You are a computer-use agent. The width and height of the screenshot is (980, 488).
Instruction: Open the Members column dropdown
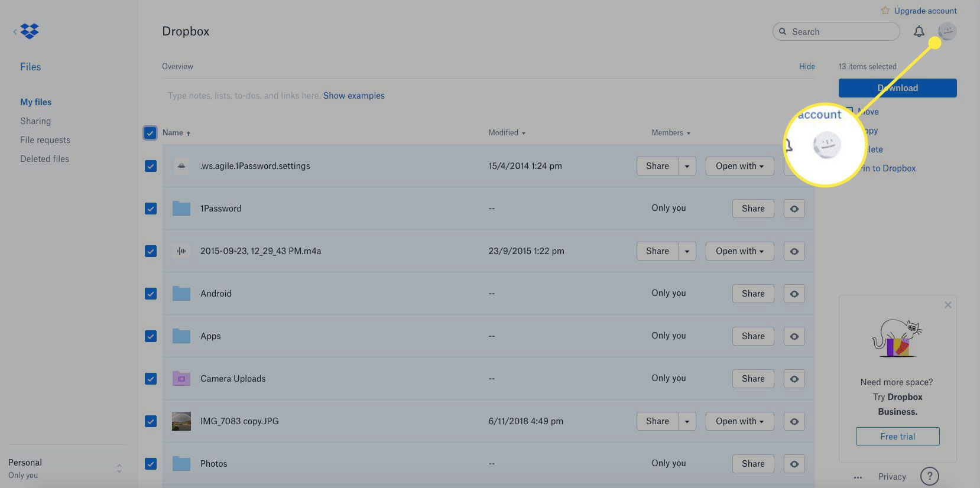coord(671,133)
